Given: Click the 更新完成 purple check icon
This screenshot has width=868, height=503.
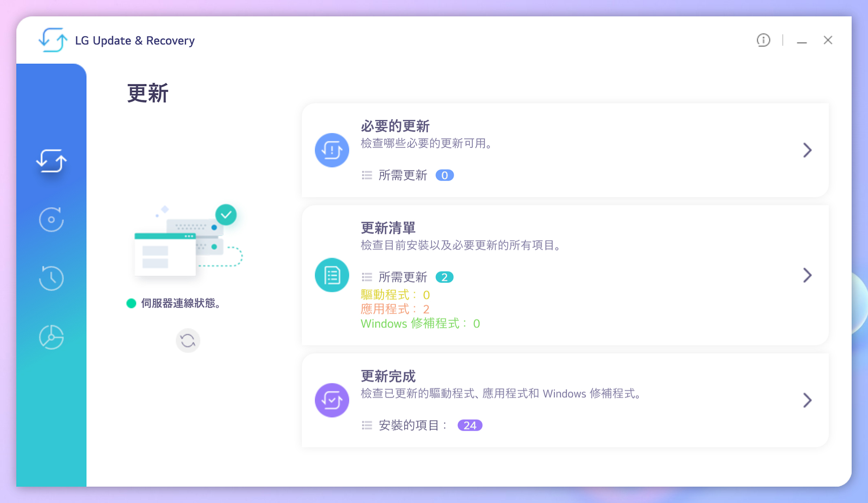Looking at the screenshot, I should 332,400.
